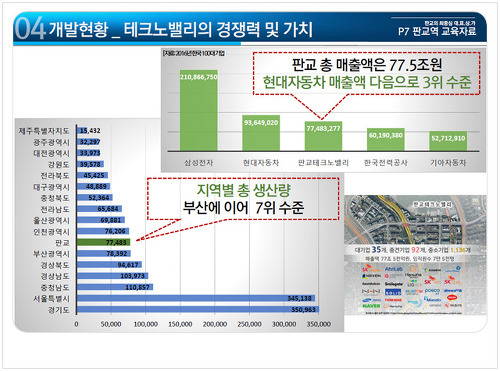Click the "충청북도" region label

[x=55, y=198]
